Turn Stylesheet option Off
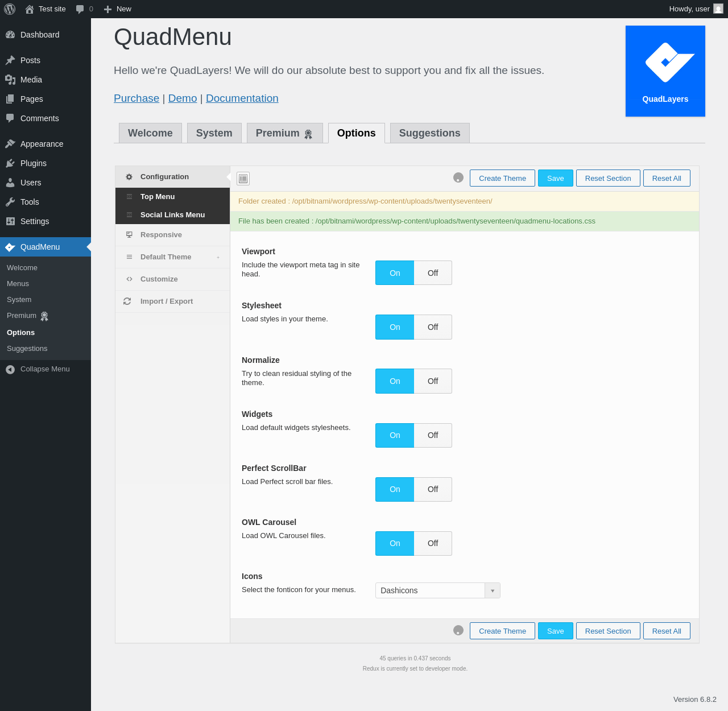 tap(433, 327)
